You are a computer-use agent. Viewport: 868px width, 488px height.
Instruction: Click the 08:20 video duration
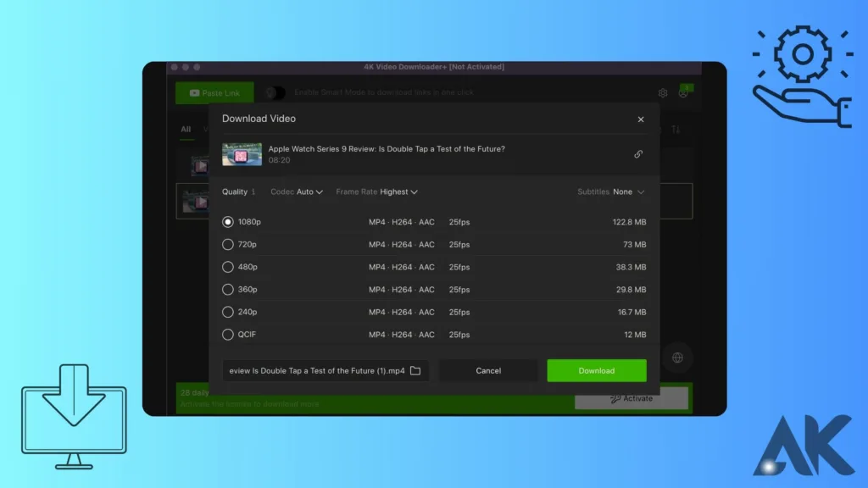point(279,160)
